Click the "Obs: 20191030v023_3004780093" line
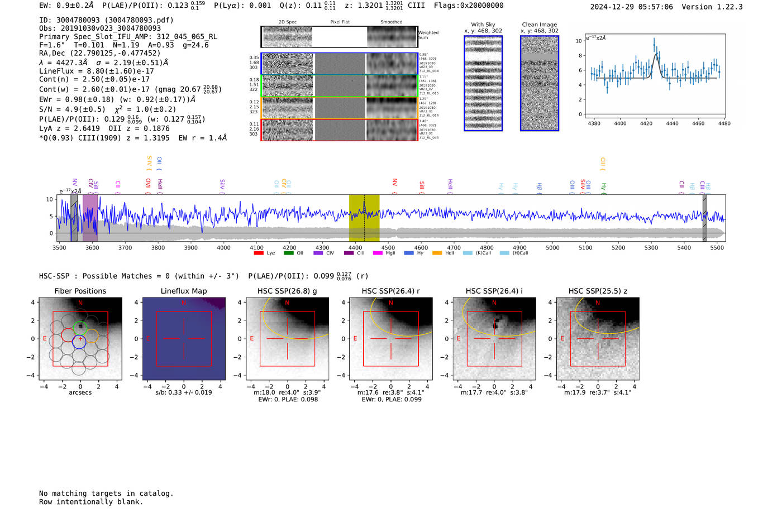The height and width of the screenshot is (532, 782). click(100, 28)
